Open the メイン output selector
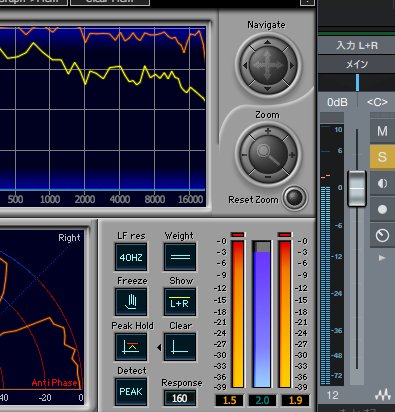The height and width of the screenshot is (412, 395). (357, 64)
